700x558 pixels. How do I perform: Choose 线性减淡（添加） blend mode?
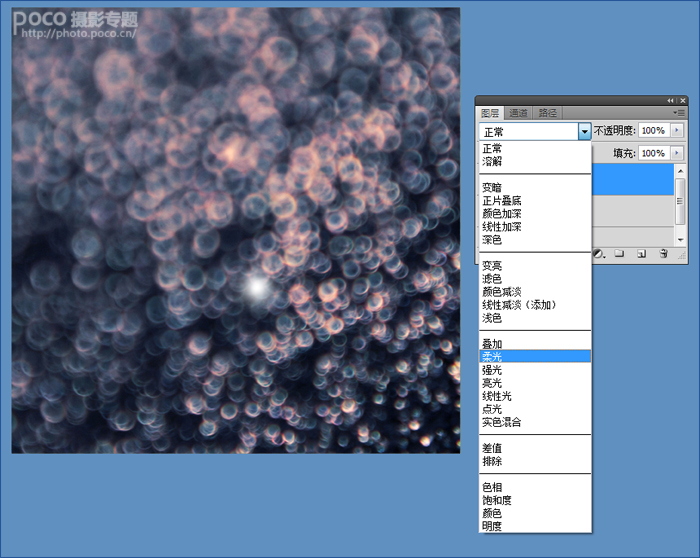[535, 305]
